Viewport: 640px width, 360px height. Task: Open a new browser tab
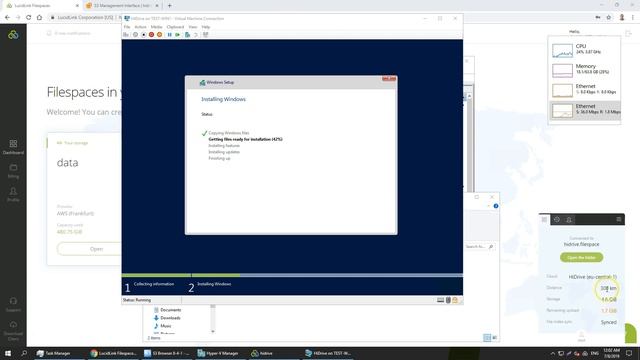(170, 6)
